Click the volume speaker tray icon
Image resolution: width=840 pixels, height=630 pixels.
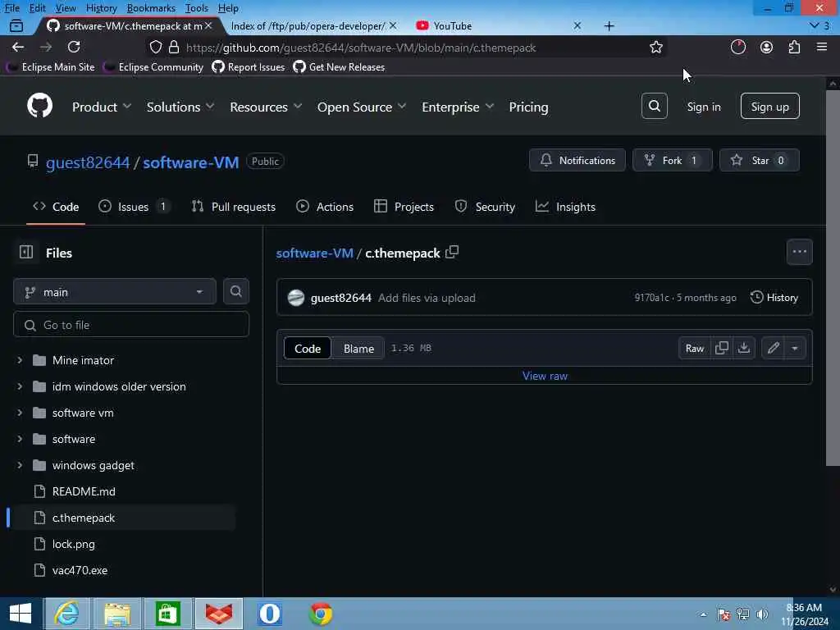pos(762,614)
